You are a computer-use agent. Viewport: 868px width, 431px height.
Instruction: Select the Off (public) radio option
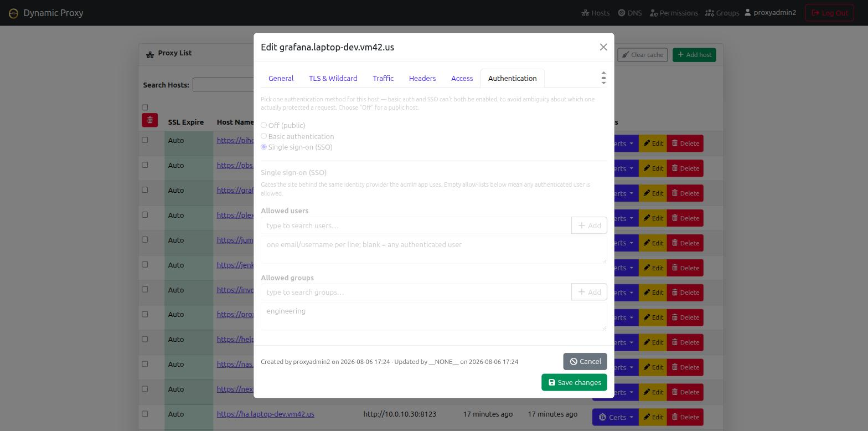point(264,125)
